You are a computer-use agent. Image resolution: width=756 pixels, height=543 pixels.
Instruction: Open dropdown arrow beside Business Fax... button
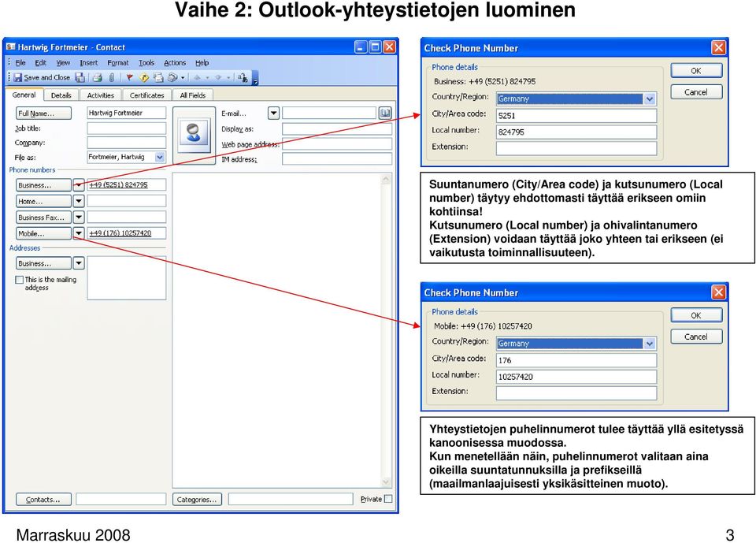[x=79, y=218]
